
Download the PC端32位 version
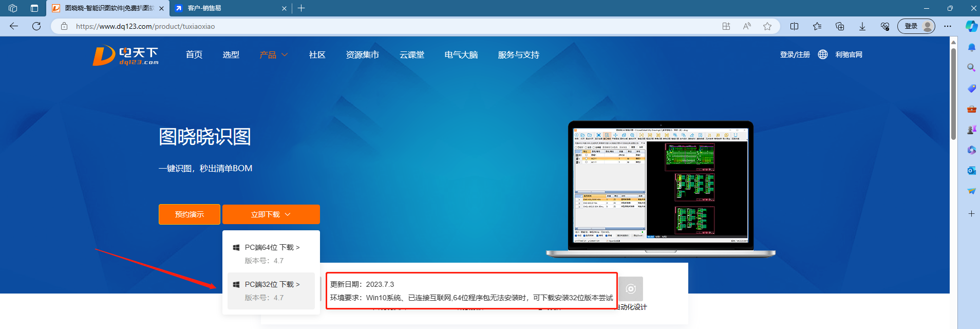click(271, 291)
